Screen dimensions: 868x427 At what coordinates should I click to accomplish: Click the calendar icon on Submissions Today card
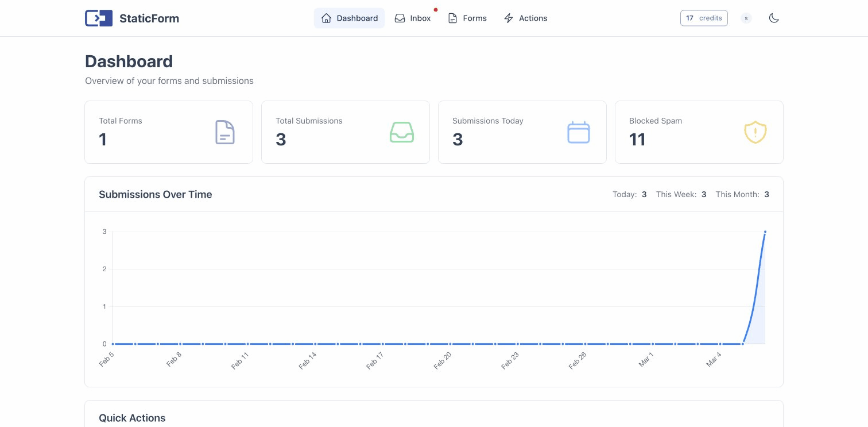[x=578, y=132]
